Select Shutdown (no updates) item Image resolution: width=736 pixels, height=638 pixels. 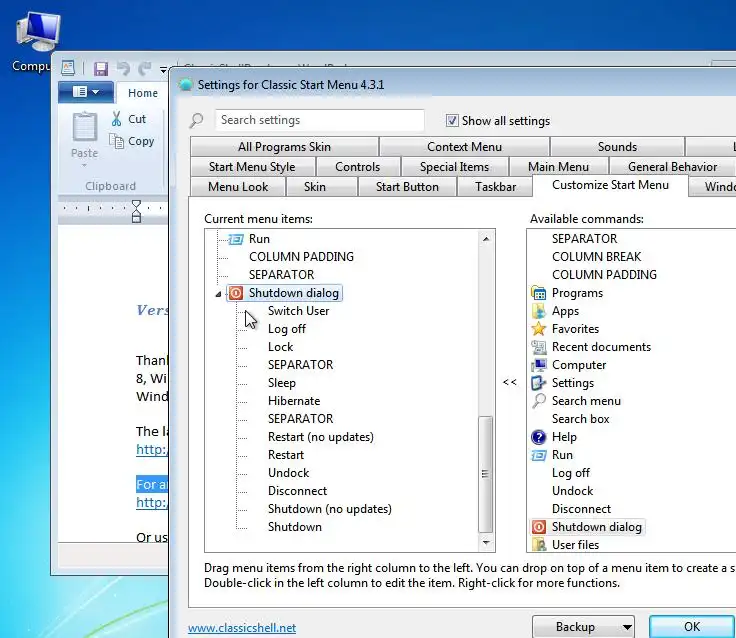pyautogui.click(x=330, y=509)
